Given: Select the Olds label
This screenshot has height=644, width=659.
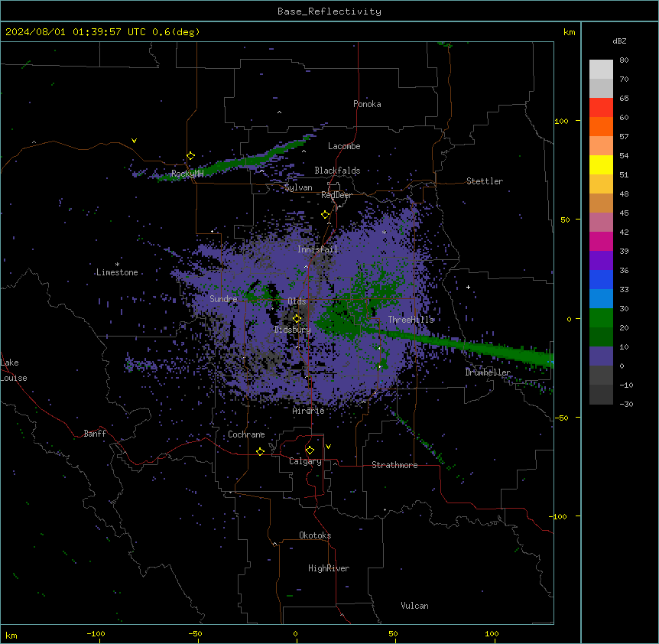Looking at the screenshot, I should [x=297, y=301].
